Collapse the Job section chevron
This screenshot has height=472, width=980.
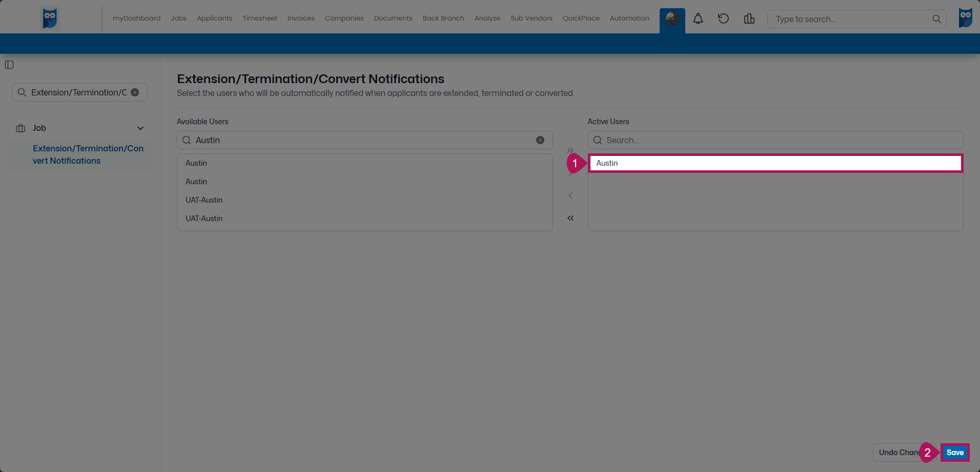(140, 128)
